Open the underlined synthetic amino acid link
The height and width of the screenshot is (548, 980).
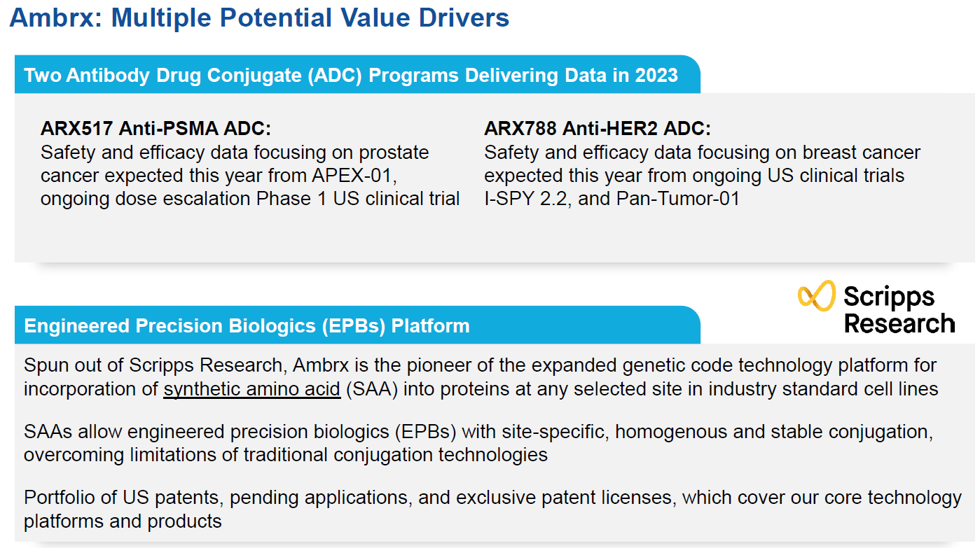click(x=251, y=388)
